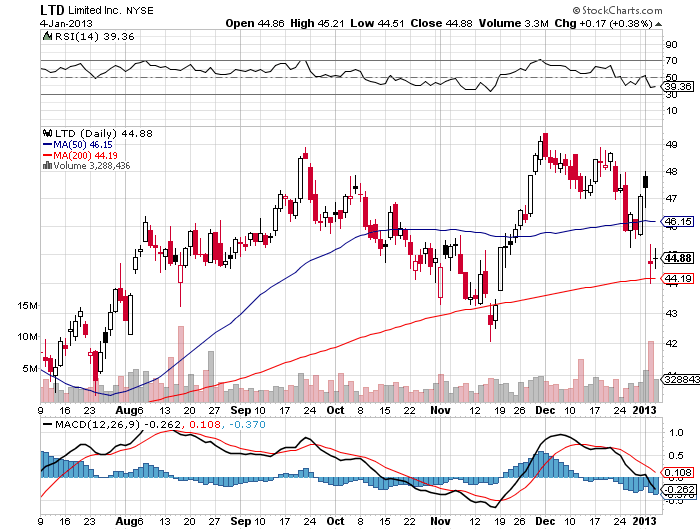The image size is (700, 530).
Task: Click the candlestick icon beside LTD (Daily)
Action: [x=47, y=133]
